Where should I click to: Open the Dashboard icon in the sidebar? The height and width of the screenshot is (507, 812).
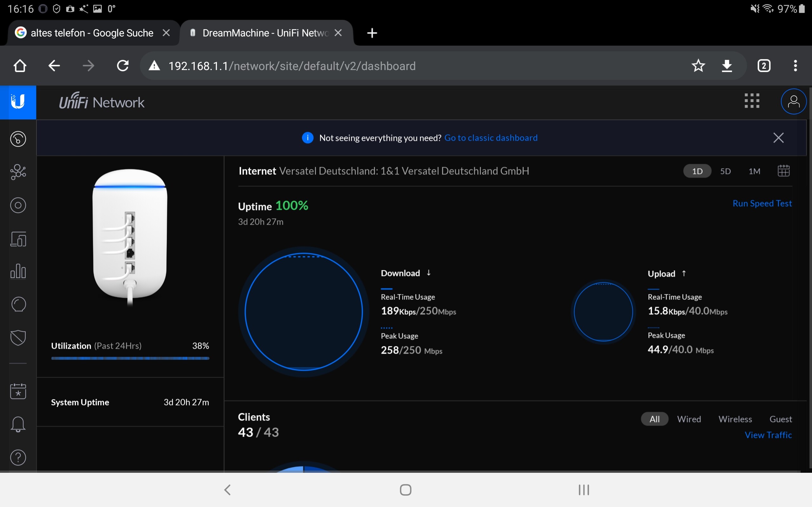point(18,139)
